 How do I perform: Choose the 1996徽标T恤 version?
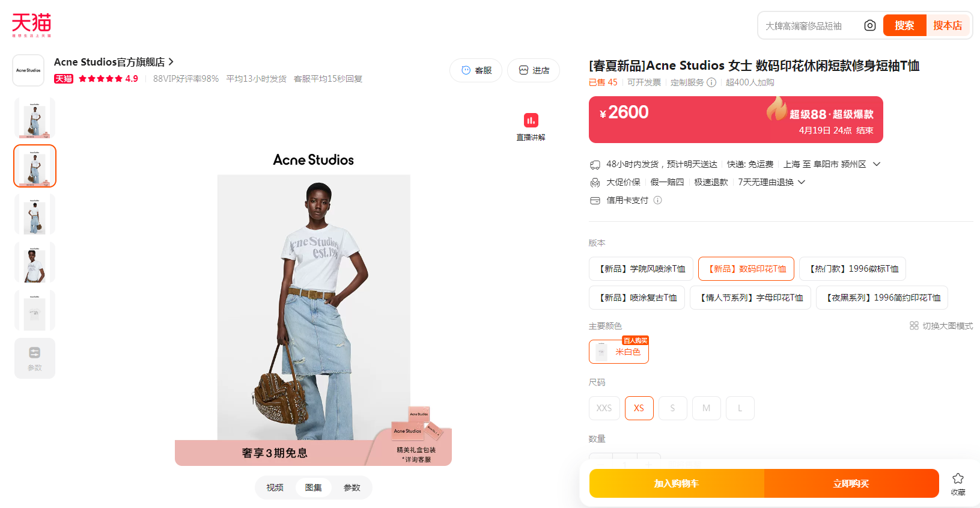click(852, 269)
